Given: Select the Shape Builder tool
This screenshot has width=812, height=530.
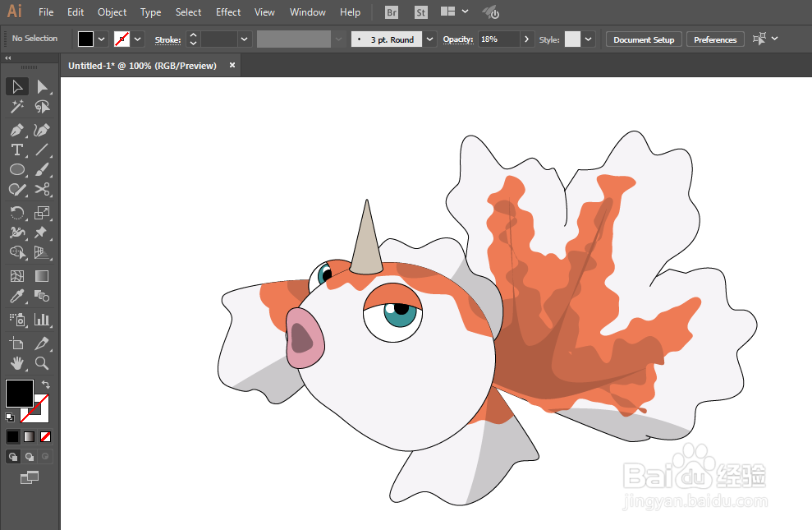Looking at the screenshot, I should click(x=17, y=252).
